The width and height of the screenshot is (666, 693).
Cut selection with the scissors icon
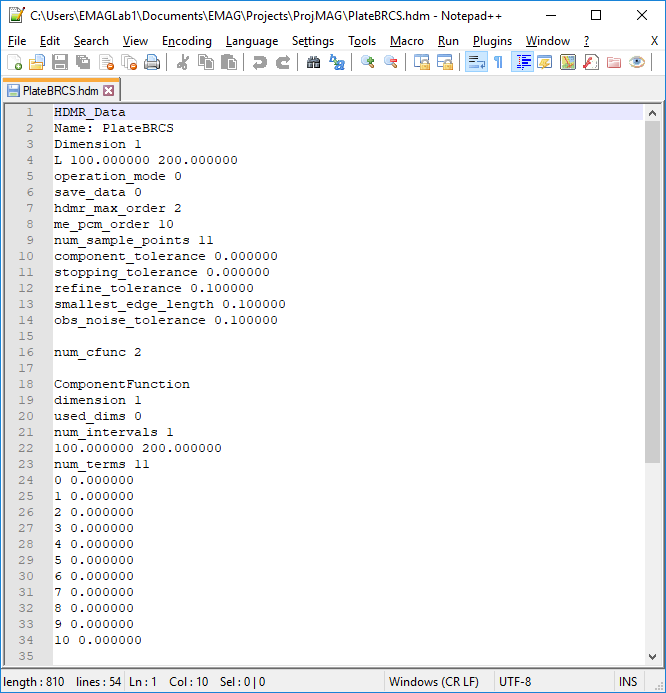(182, 62)
